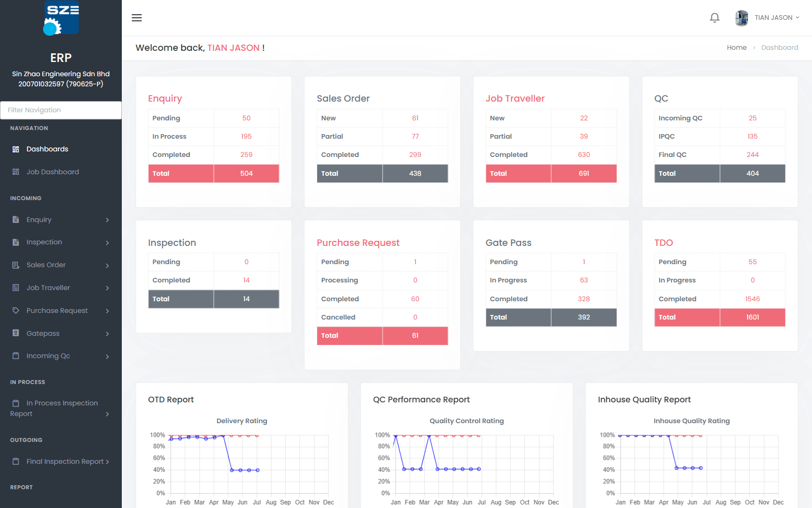Viewport: 812px width, 508px height.
Task: Click the Inhouse Quality Report heading
Action: coord(644,400)
